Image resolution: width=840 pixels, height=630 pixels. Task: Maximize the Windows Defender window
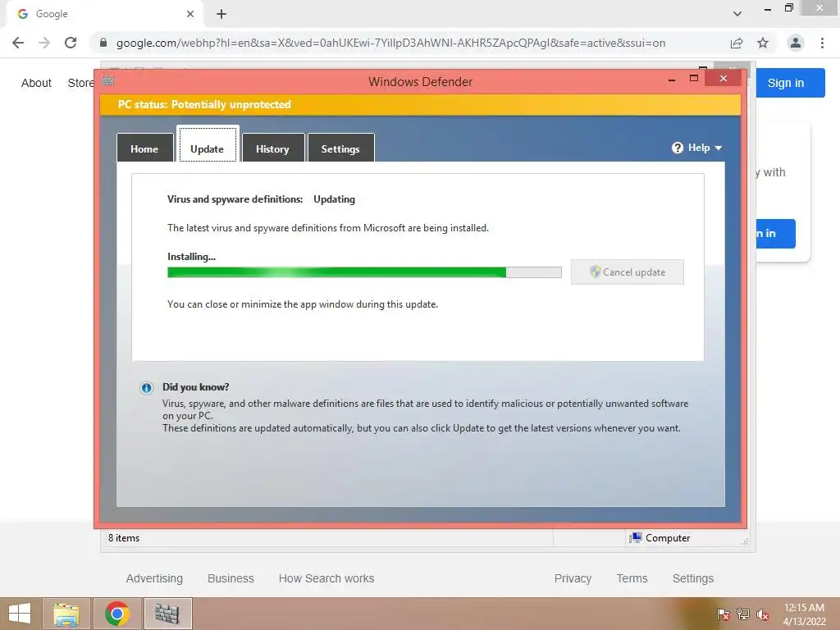coord(694,79)
